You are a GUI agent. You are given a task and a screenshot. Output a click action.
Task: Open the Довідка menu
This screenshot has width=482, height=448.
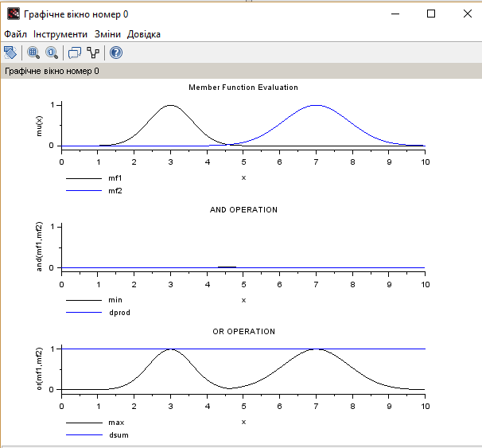[x=144, y=34]
